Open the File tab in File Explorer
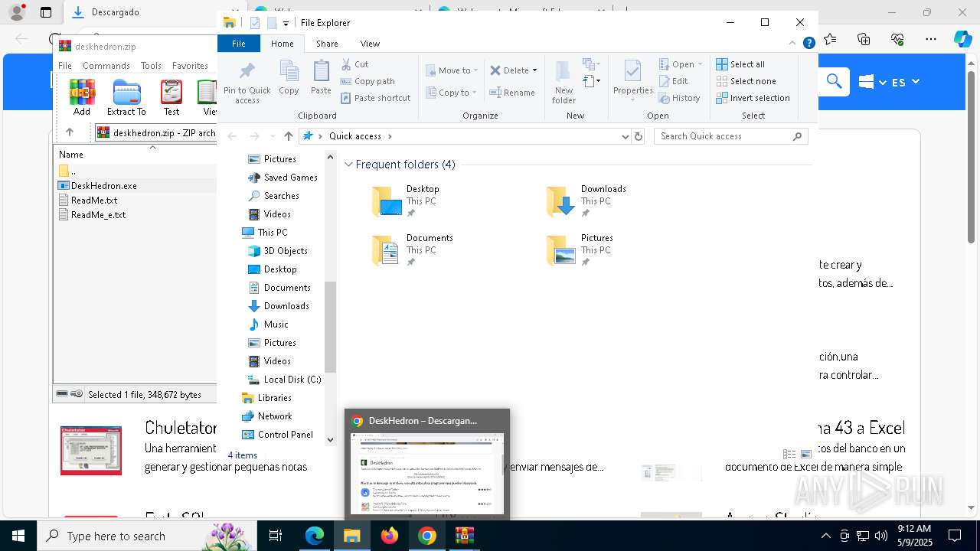Viewport: 980px width, 551px height. (x=239, y=44)
